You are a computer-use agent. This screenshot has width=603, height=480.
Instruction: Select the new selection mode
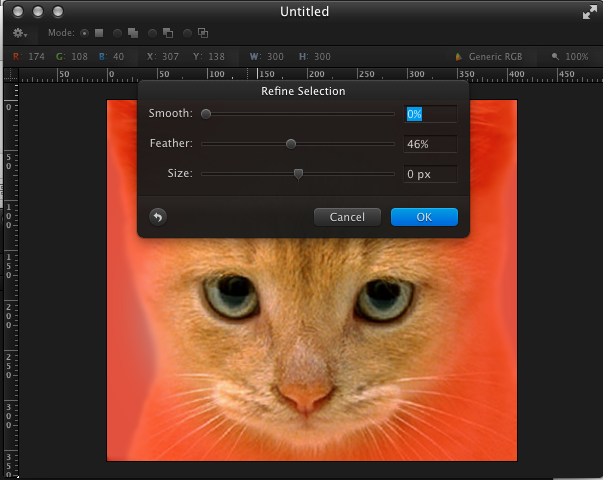[x=98, y=33]
